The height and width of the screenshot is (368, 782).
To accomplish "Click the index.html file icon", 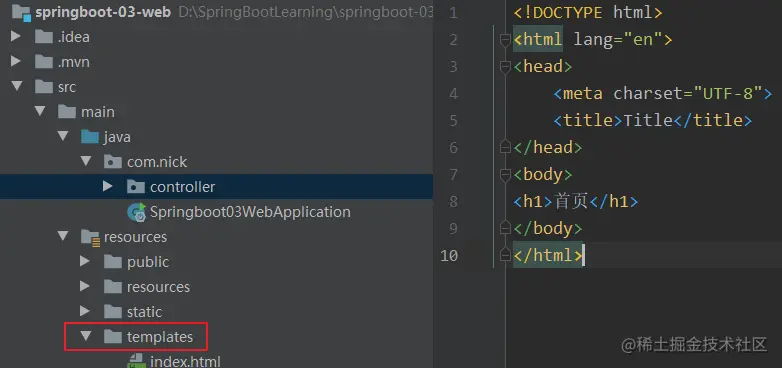I will (x=136, y=361).
